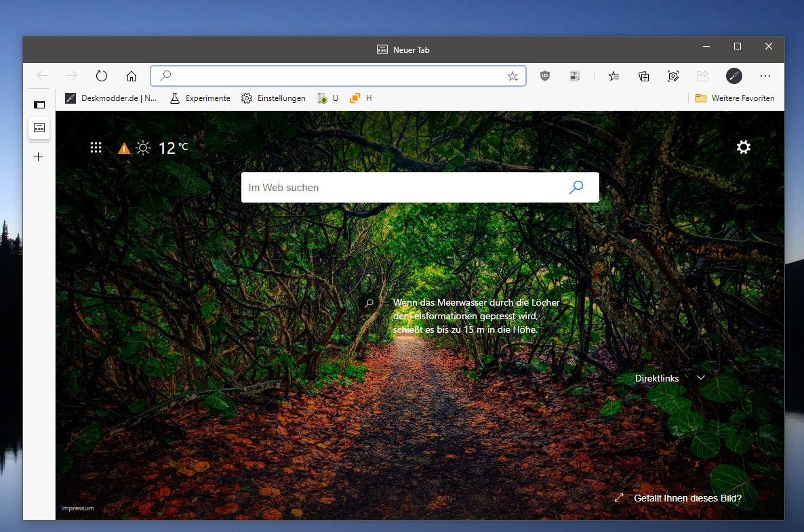
Task: Click the Direktlinks label
Action: 657,378
